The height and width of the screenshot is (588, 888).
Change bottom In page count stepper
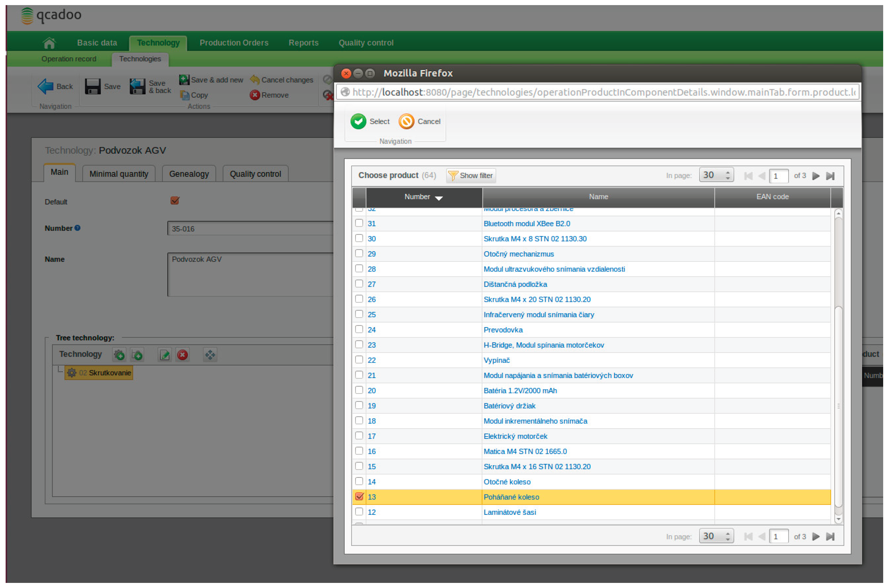point(728,536)
